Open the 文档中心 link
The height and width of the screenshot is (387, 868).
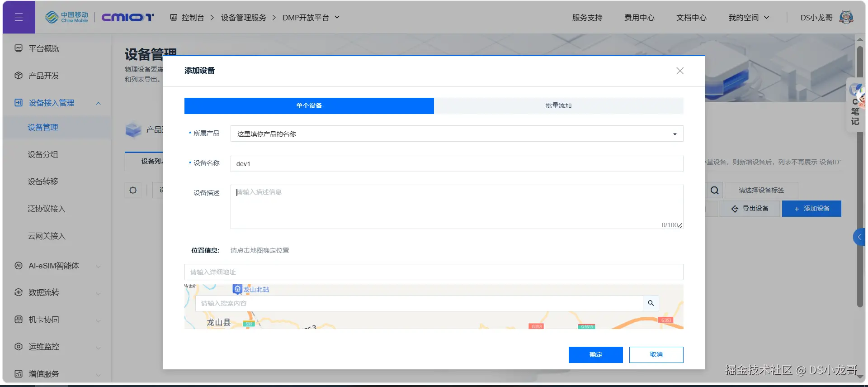tap(691, 17)
